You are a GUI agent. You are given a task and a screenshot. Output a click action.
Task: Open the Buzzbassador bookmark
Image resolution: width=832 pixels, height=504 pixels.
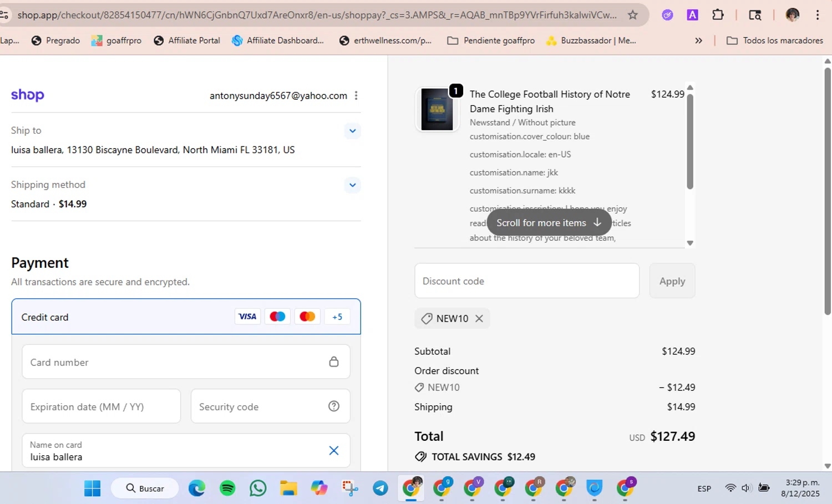pyautogui.click(x=591, y=40)
